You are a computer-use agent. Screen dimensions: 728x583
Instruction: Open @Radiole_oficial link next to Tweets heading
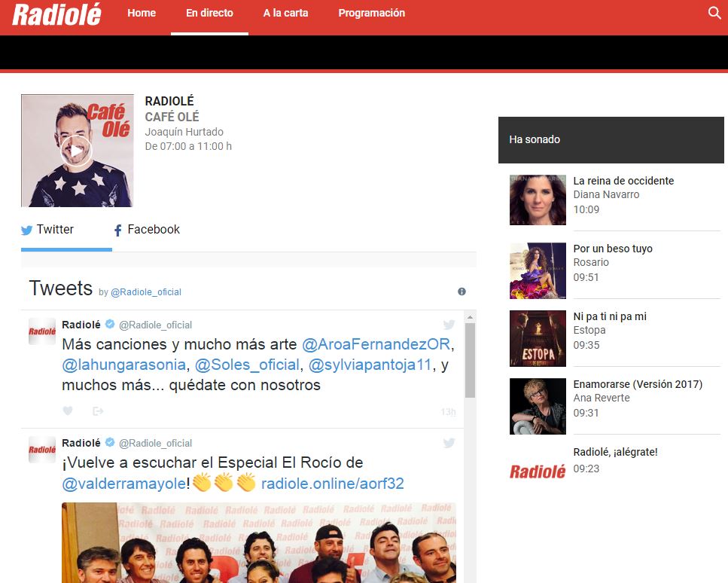(x=146, y=292)
